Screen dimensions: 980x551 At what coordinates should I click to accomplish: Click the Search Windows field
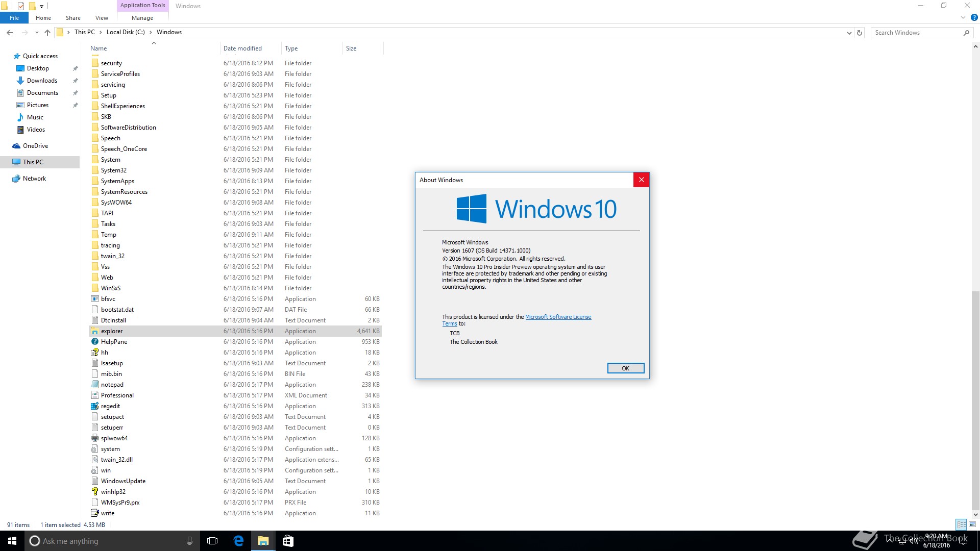pyautogui.click(x=916, y=33)
